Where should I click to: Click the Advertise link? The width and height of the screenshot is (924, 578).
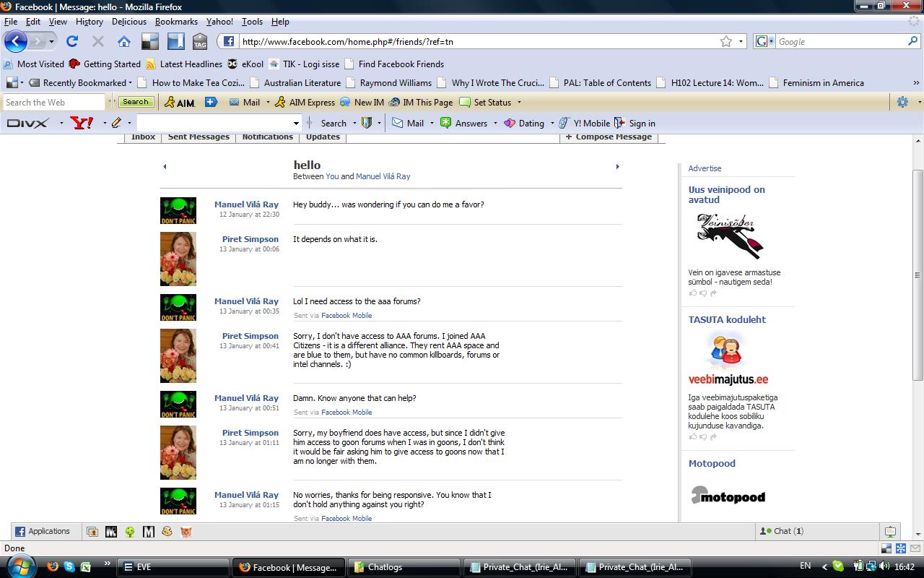[705, 168]
